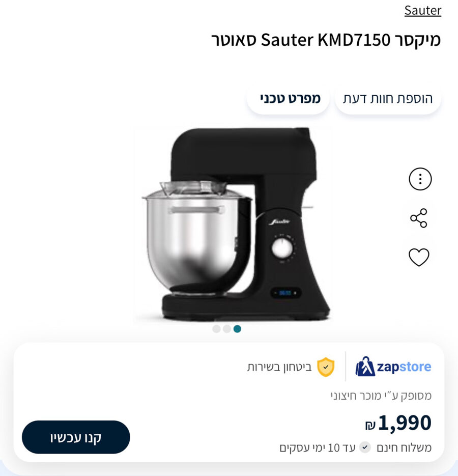Image resolution: width=458 pixels, height=476 pixels.
Task: Click the משלוח חינם shipping label
Action: tap(404, 447)
